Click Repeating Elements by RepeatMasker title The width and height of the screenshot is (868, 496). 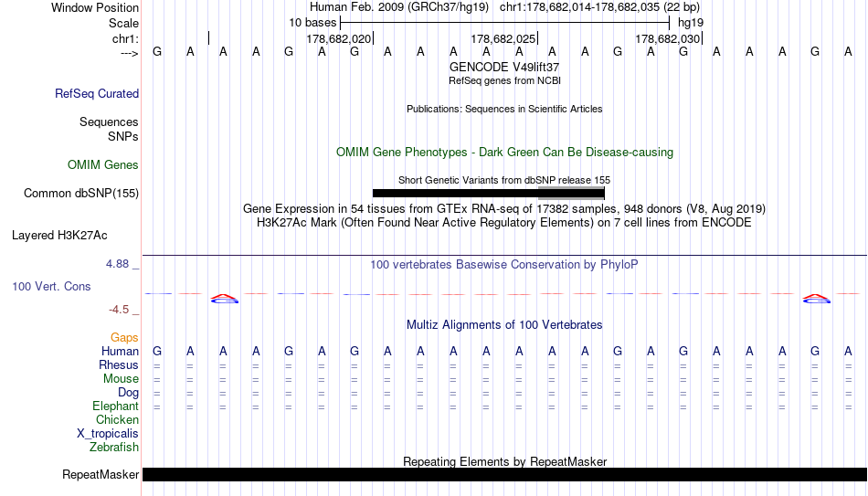click(504, 461)
